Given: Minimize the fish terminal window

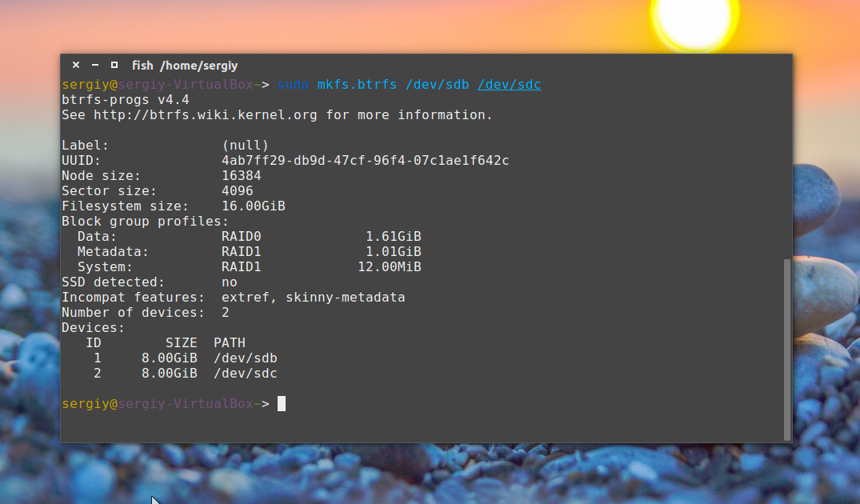Looking at the screenshot, I should click(95, 65).
